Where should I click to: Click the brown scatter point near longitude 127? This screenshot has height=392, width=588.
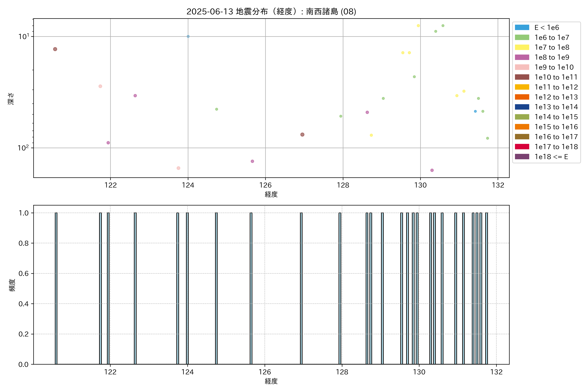click(x=302, y=134)
